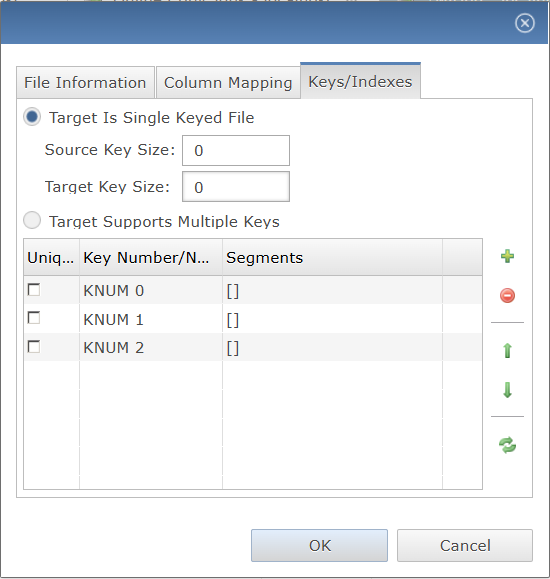This screenshot has height=579, width=550.
Task: Move key down with the green down arrow
Action: (507, 390)
